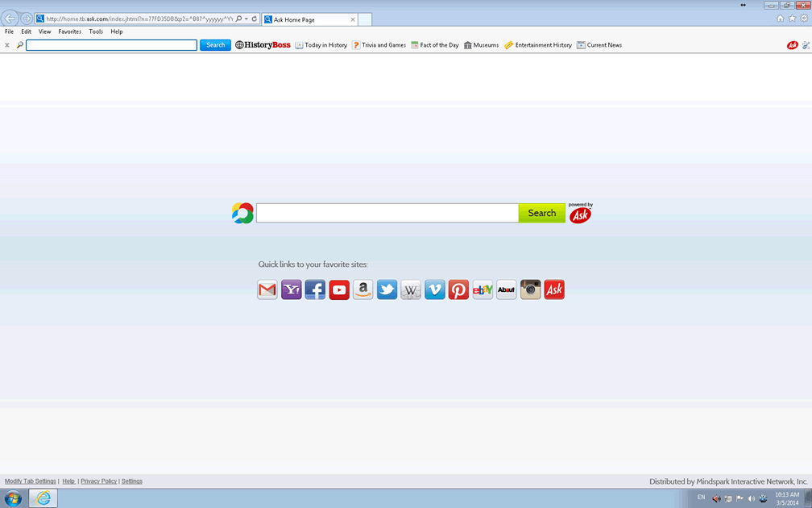Open the YouTube quick link icon
The image size is (812, 508).
(x=339, y=289)
